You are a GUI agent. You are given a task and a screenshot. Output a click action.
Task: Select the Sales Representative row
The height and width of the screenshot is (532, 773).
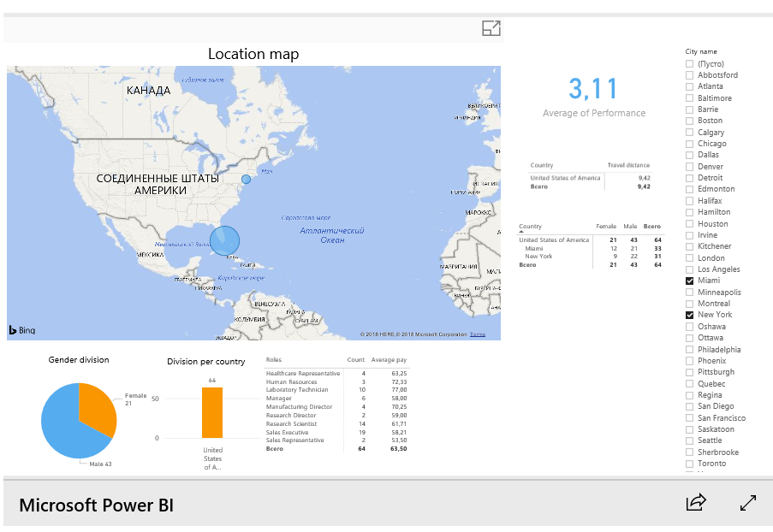pos(336,440)
